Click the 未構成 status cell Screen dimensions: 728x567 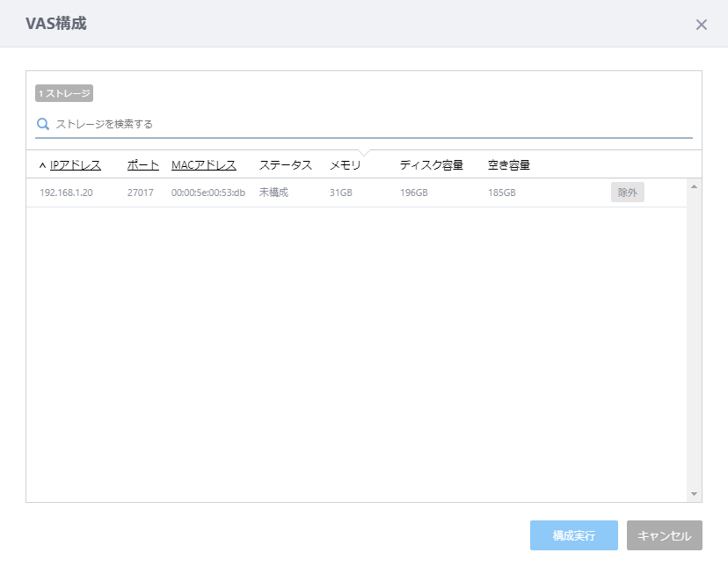[273, 193]
